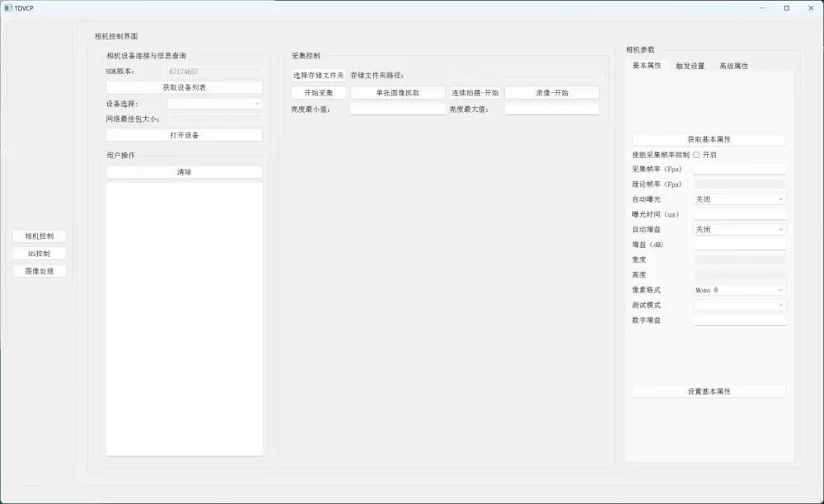Switch to the 高级属性 tab
The width and height of the screenshot is (824, 504).
(x=733, y=66)
